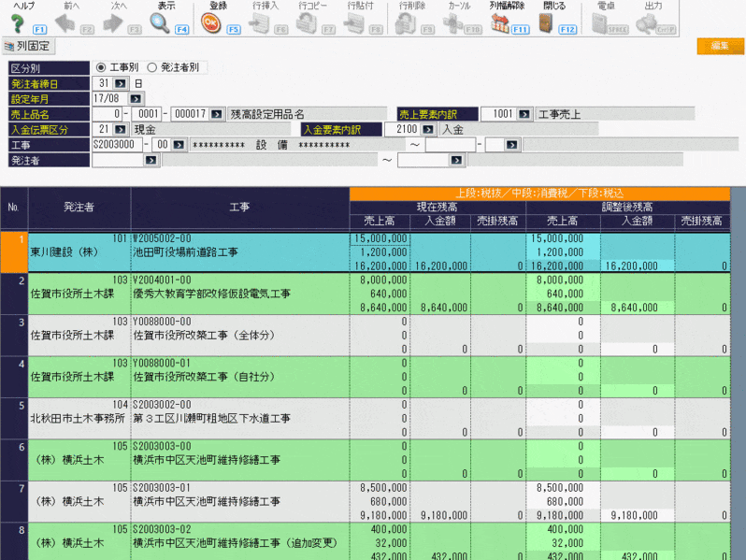
Task: Click 東川建設（株） in row 1
Action: [65, 252]
